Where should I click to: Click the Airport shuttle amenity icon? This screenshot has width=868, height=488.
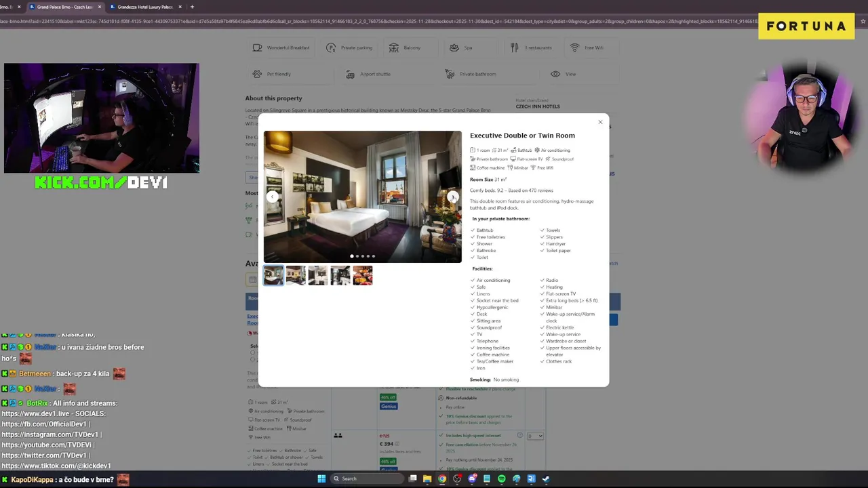350,74
